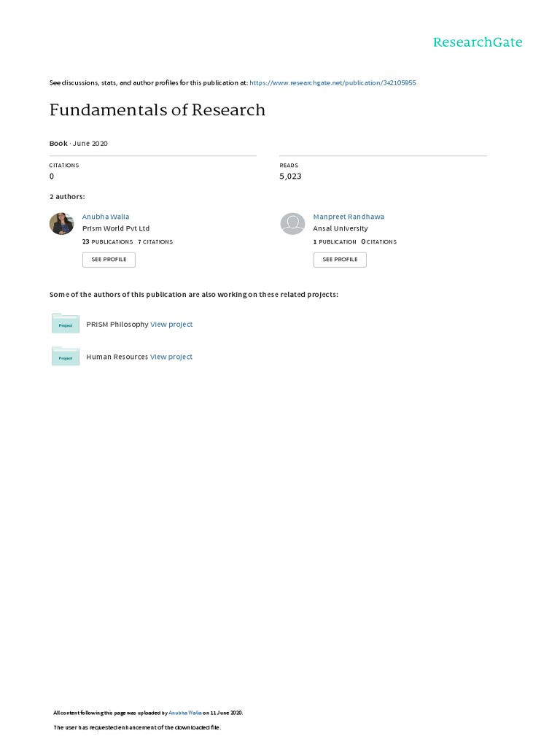Viewport: 560px width, 747px height.
Task: Click the Prism World Pvt Ltd affiliation
Action: (x=116, y=228)
